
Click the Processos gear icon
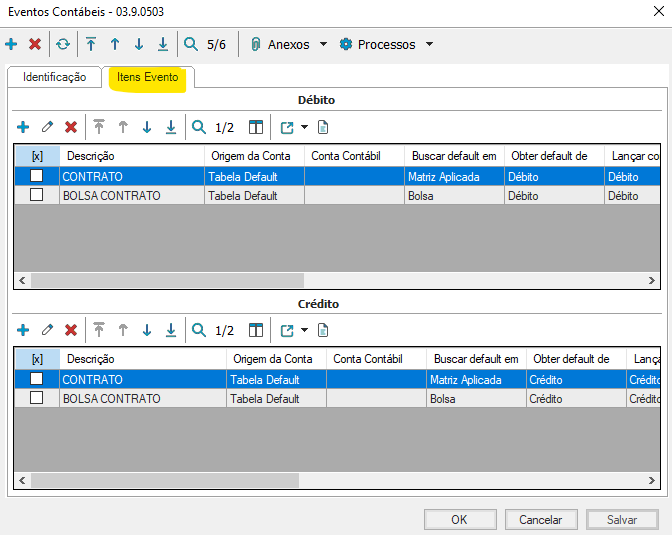346,44
